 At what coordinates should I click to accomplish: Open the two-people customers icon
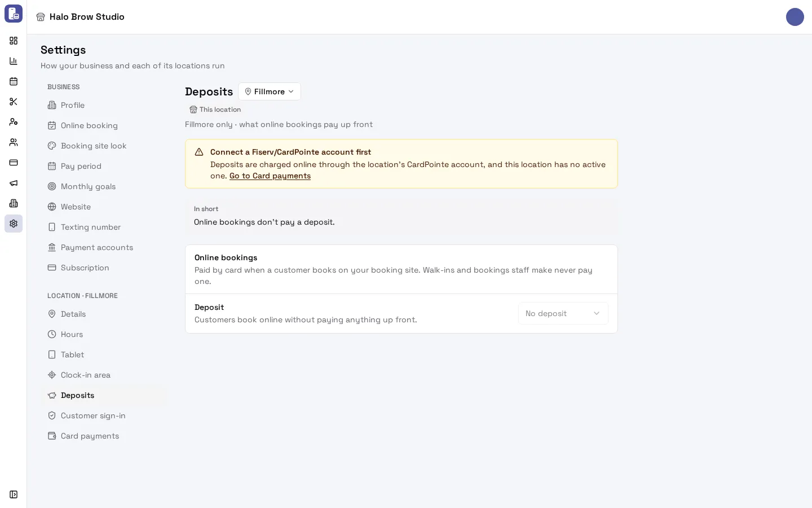[x=14, y=142]
